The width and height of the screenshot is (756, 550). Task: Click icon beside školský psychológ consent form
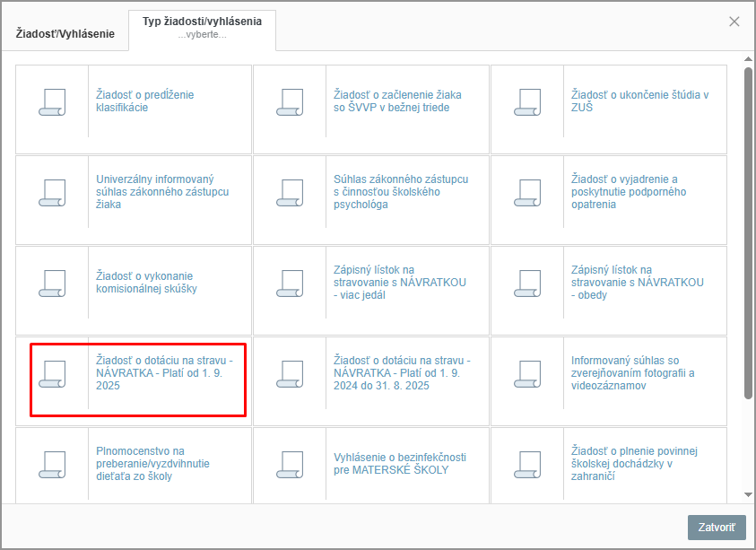coord(290,192)
